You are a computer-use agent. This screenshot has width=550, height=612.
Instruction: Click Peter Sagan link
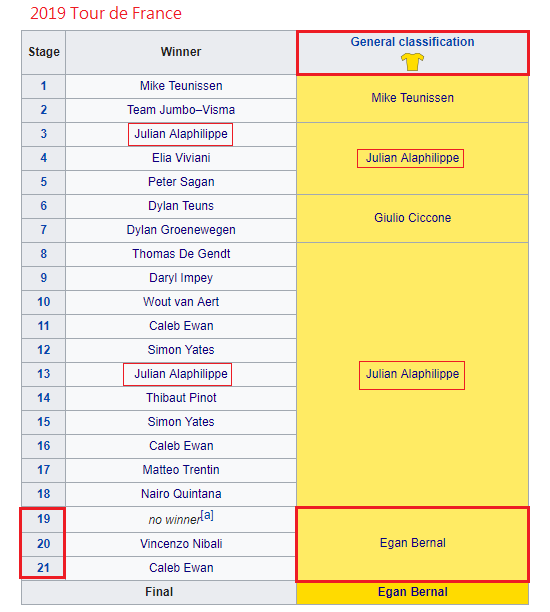coord(181,182)
